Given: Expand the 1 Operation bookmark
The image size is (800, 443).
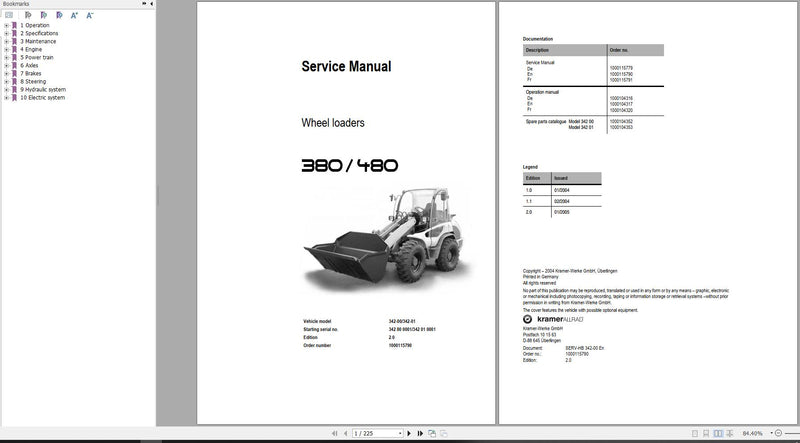Looking at the screenshot, I should [6, 25].
